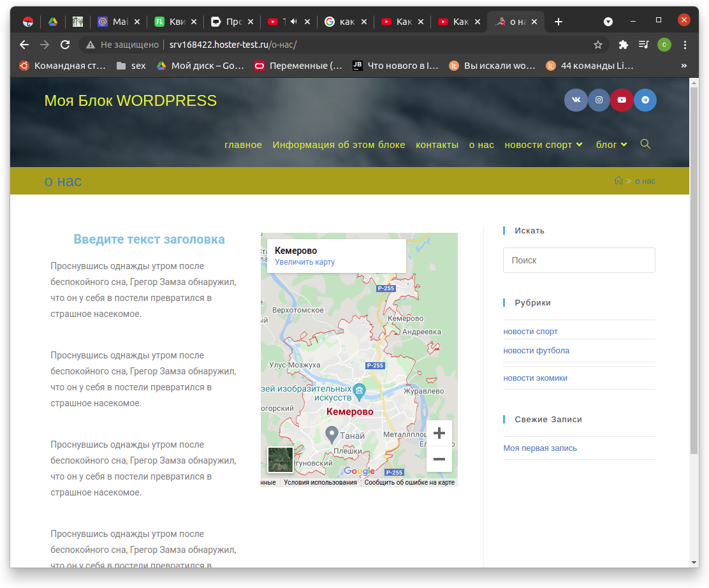Image resolution: width=709 pixels, height=588 pixels.
Task: Open the media control icon in toolbar
Action: pyautogui.click(x=643, y=45)
